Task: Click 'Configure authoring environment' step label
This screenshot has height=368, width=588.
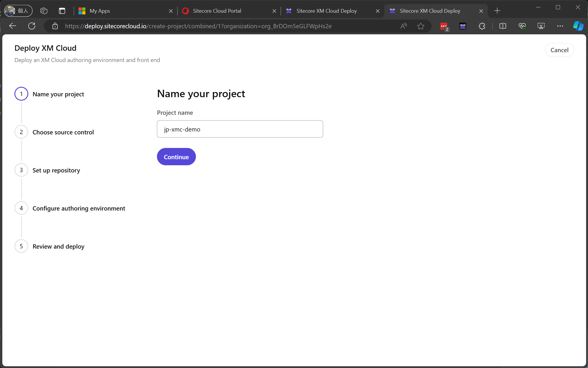Action: (79, 208)
